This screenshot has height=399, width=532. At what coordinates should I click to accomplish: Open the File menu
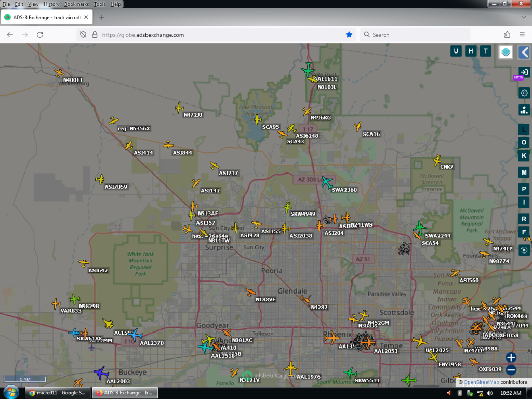[x=6, y=4]
